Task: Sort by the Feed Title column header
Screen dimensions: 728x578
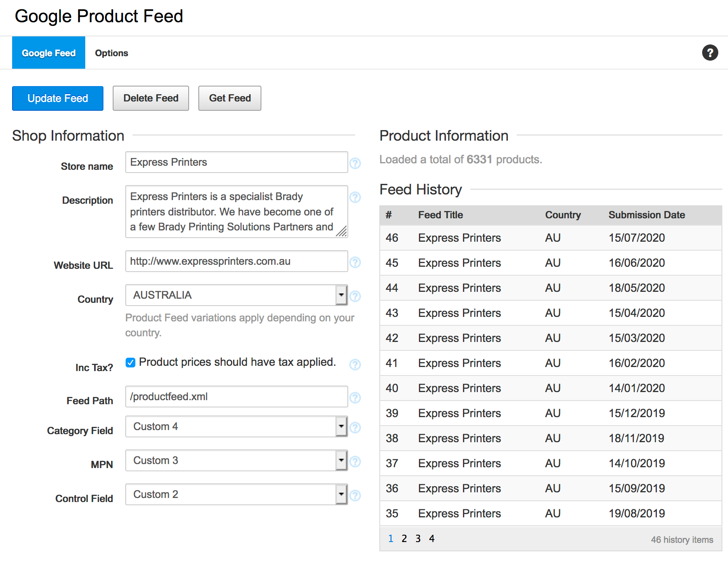Action: pyautogui.click(x=440, y=215)
